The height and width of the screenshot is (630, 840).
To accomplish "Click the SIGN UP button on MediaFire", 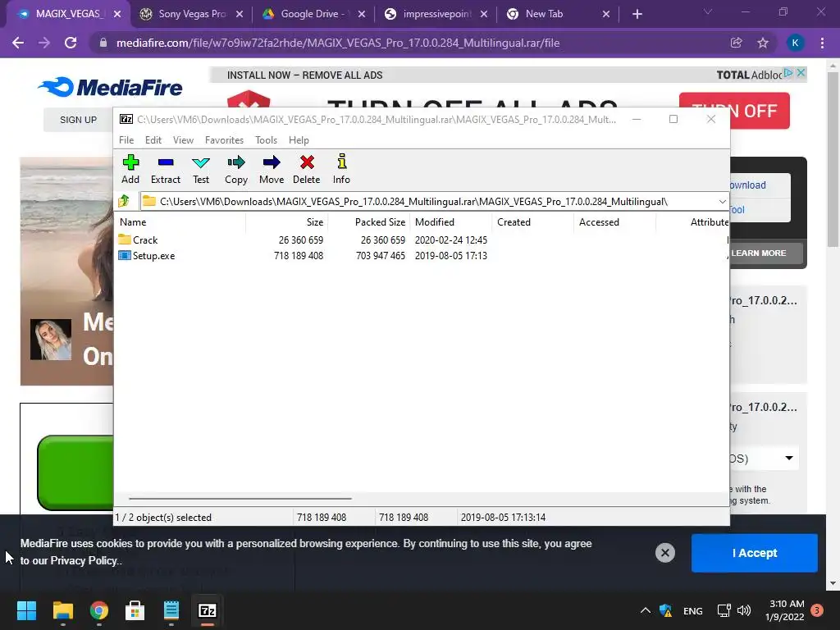I will pyautogui.click(x=78, y=120).
